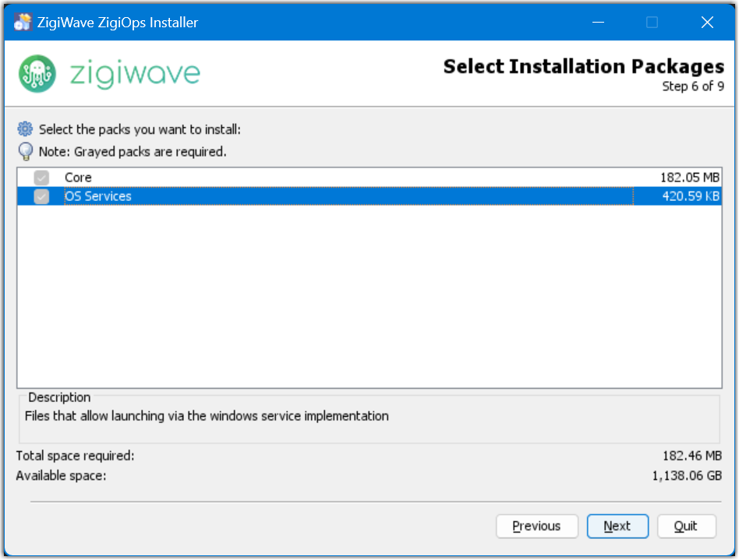Viewport: 739px width, 560px height.
Task: Click the maximize button in the title bar
Action: pos(652,23)
